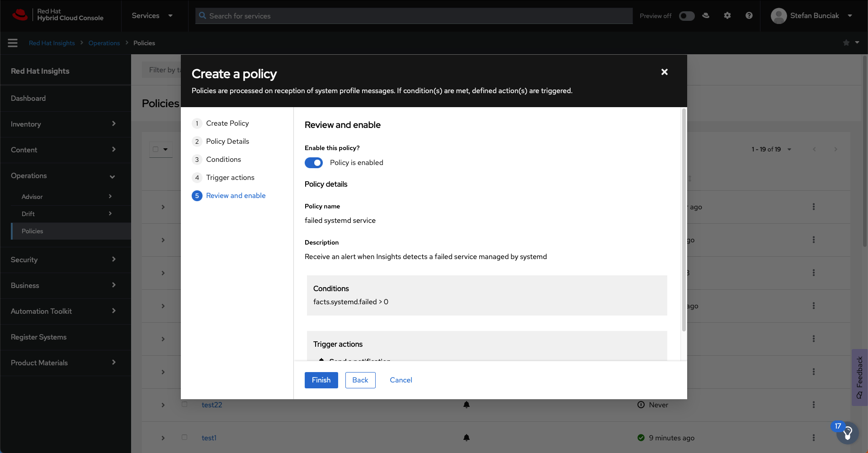This screenshot has width=868, height=453.
Task: Toggle the Preview off switch
Action: pos(686,16)
